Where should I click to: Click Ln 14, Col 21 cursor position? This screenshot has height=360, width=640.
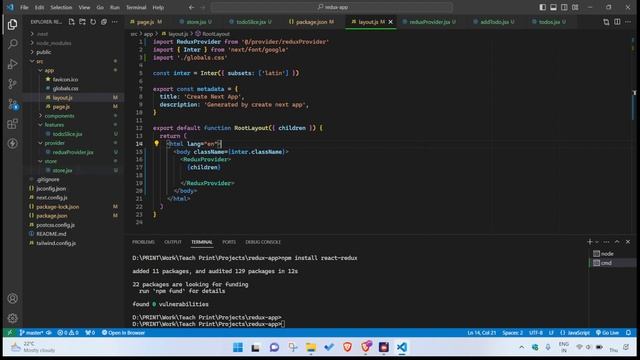482,333
